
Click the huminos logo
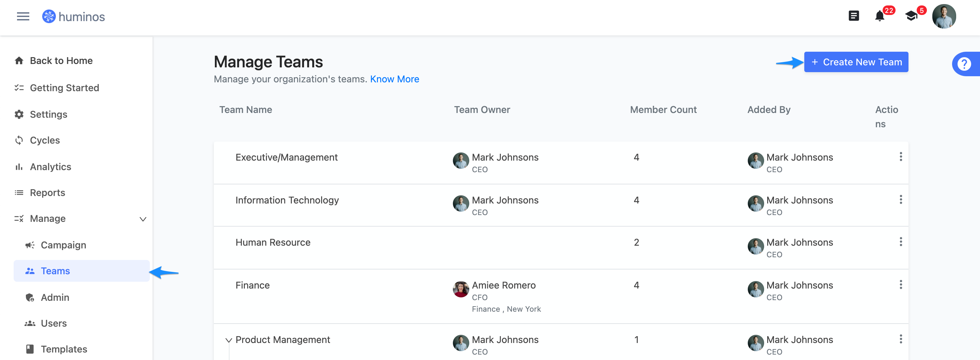coord(74,16)
